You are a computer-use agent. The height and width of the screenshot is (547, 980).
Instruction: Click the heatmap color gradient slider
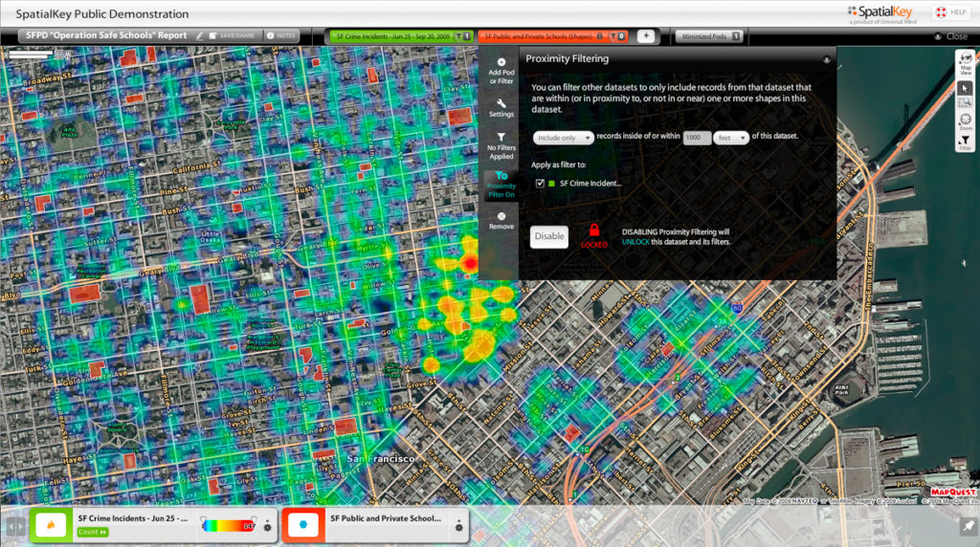tap(228, 526)
